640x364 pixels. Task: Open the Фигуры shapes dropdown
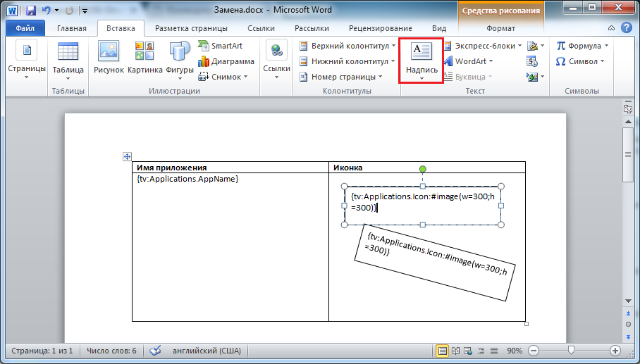[180, 58]
